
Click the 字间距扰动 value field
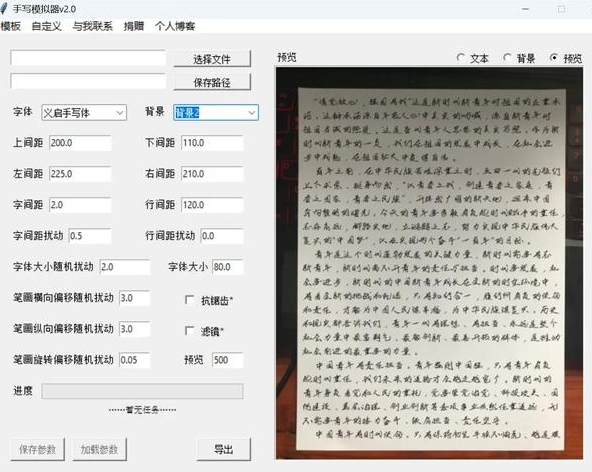click(x=90, y=236)
